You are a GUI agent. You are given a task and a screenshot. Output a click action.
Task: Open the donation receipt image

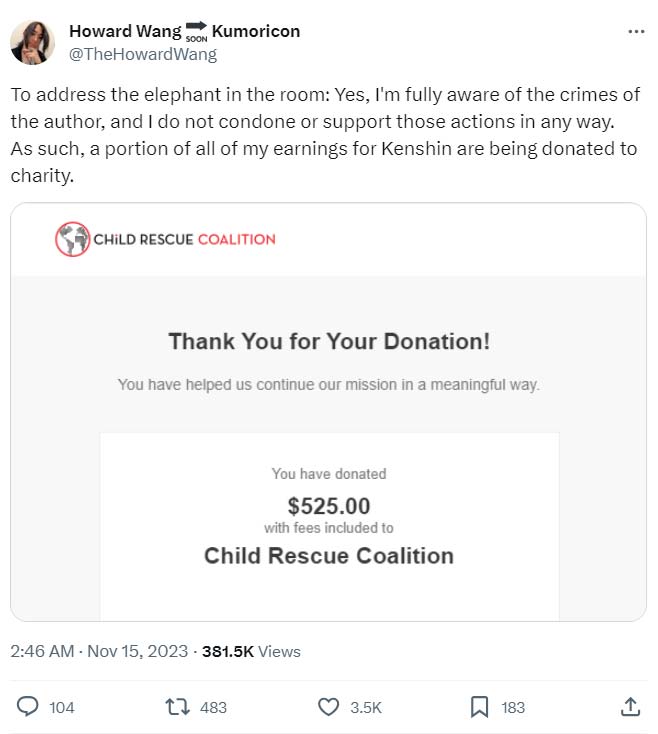click(329, 412)
